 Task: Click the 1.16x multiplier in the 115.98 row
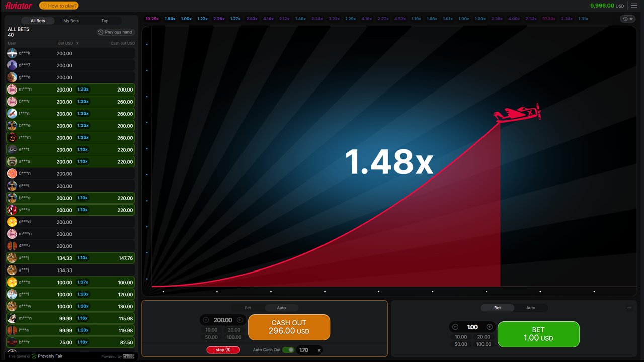point(83,319)
